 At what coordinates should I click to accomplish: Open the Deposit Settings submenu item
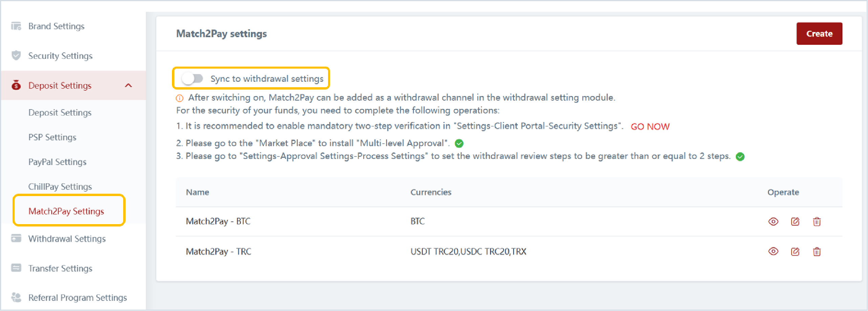(x=60, y=113)
